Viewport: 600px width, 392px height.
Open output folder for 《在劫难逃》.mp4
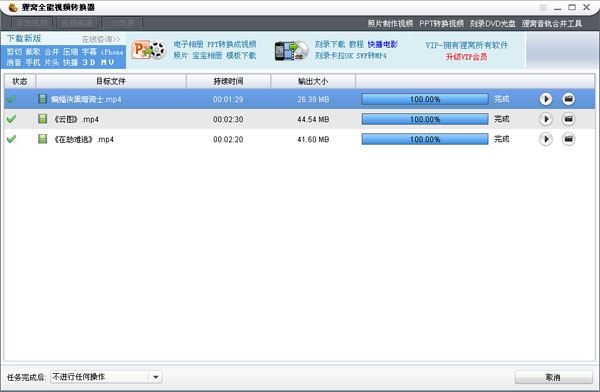[x=568, y=139]
